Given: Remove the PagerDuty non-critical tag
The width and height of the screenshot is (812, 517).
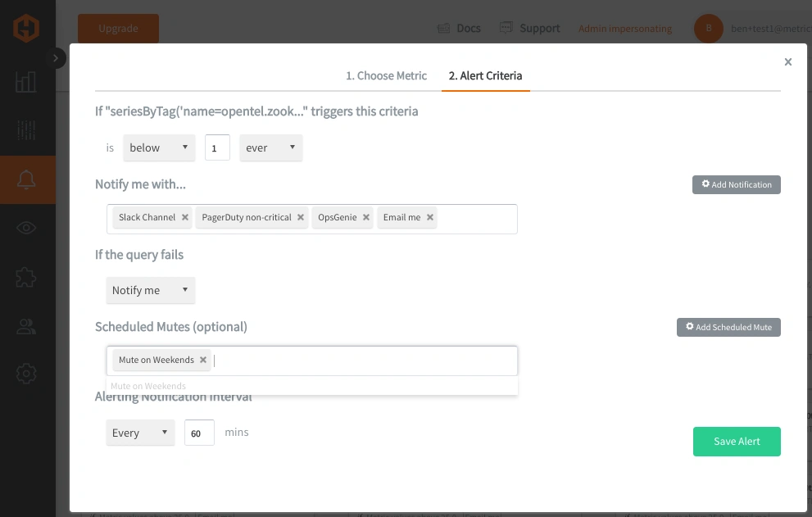Looking at the screenshot, I should [301, 217].
